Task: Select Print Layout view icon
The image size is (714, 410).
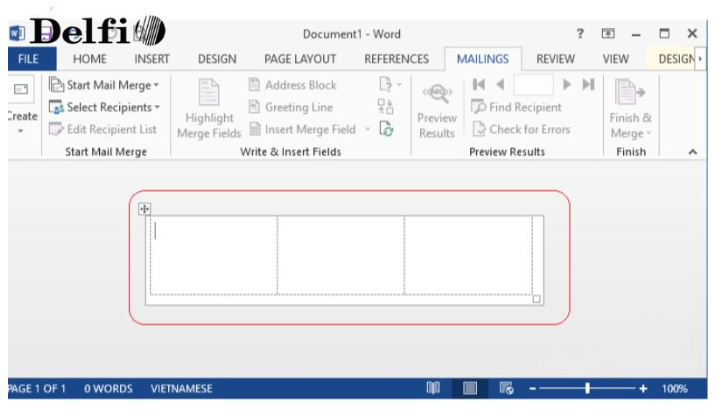Action: click(470, 388)
